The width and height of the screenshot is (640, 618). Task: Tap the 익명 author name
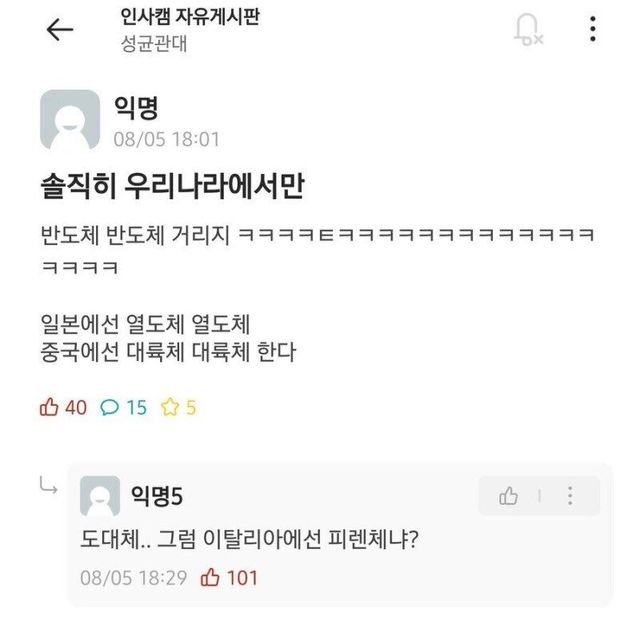136,107
